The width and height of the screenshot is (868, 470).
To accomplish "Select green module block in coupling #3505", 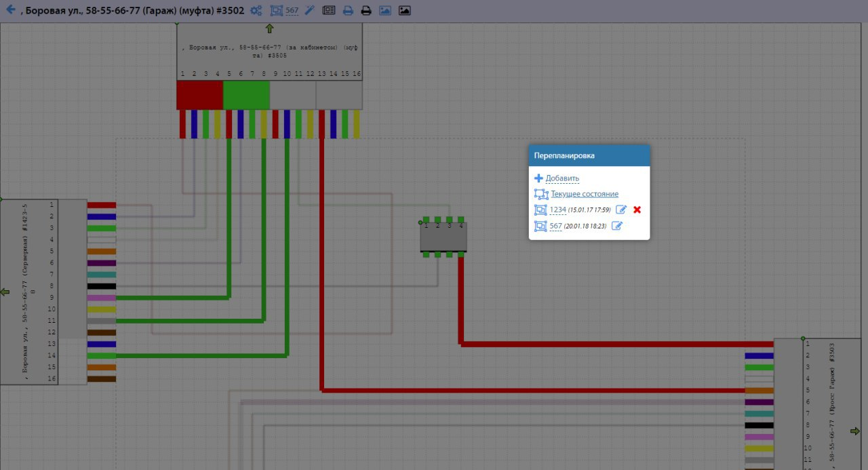I will (x=246, y=95).
